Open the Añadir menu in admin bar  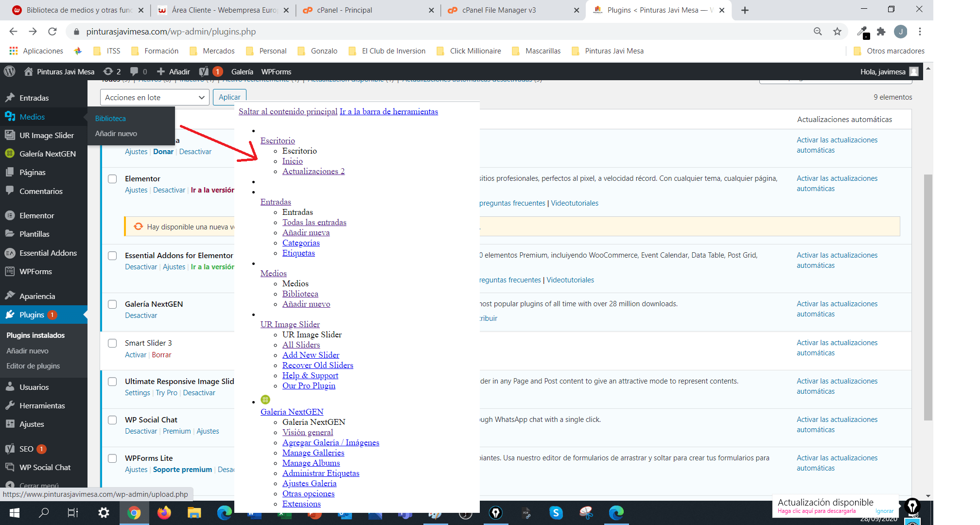(174, 71)
